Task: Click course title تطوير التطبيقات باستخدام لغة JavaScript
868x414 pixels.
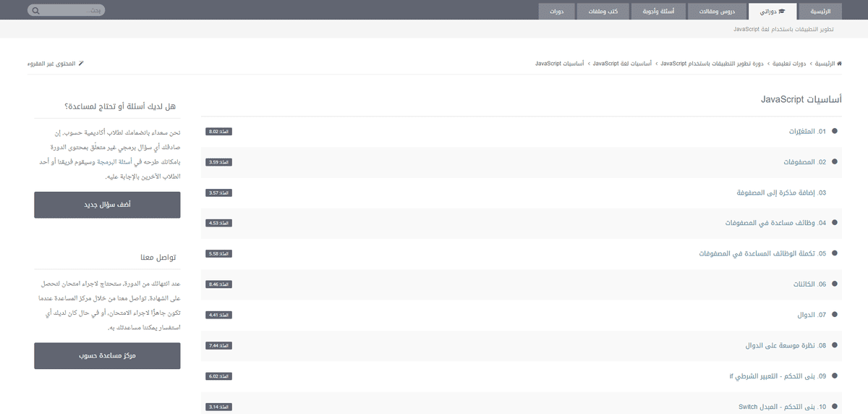Action: click(x=783, y=29)
